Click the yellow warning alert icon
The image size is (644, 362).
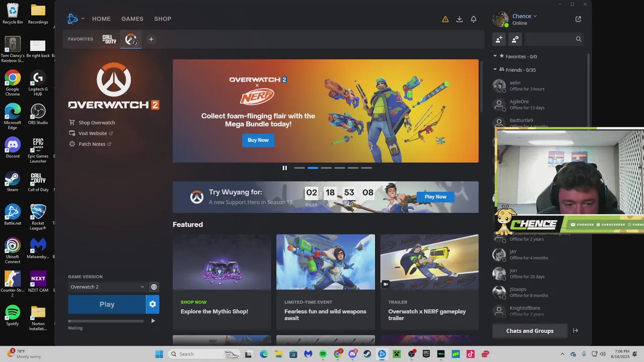click(x=445, y=19)
